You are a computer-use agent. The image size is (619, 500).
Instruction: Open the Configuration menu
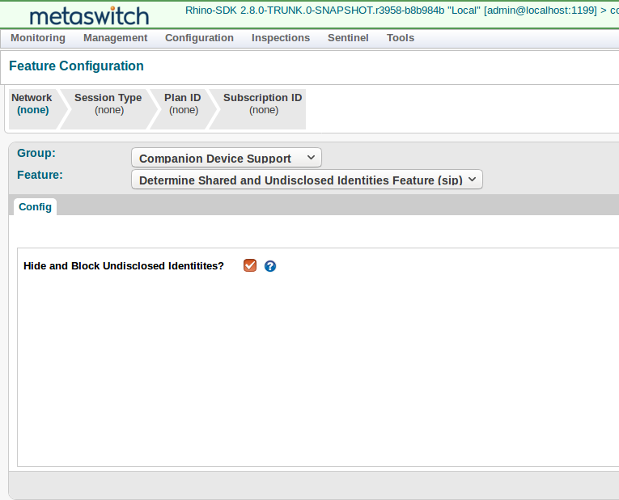(199, 38)
